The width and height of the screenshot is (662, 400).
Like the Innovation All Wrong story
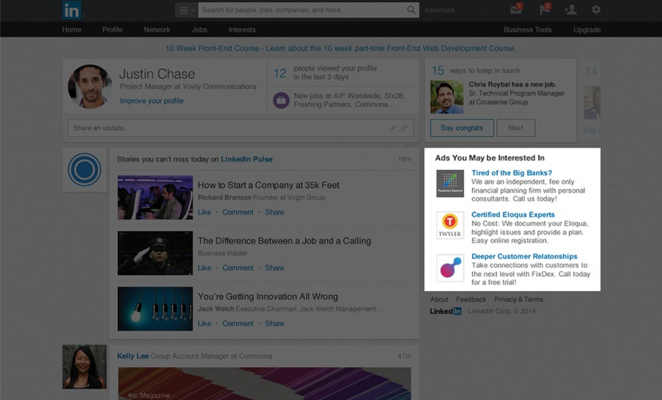tap(204, 324)
